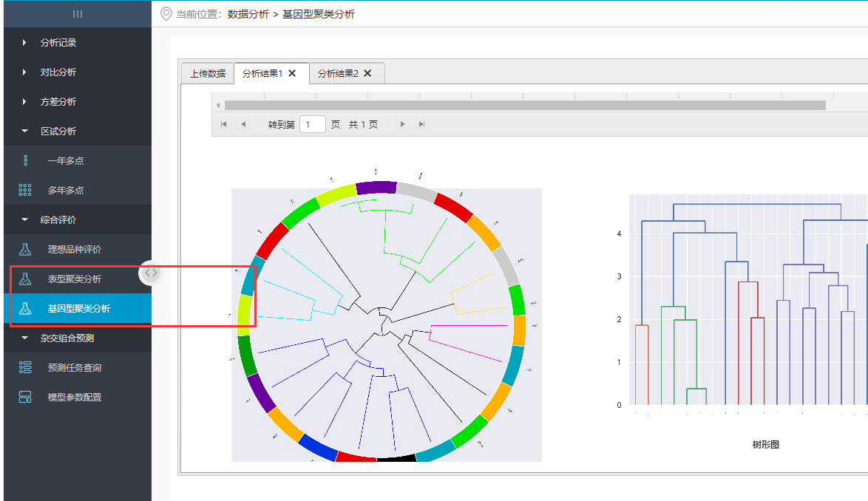Go to the next page arrow

(x=402, y=124)
